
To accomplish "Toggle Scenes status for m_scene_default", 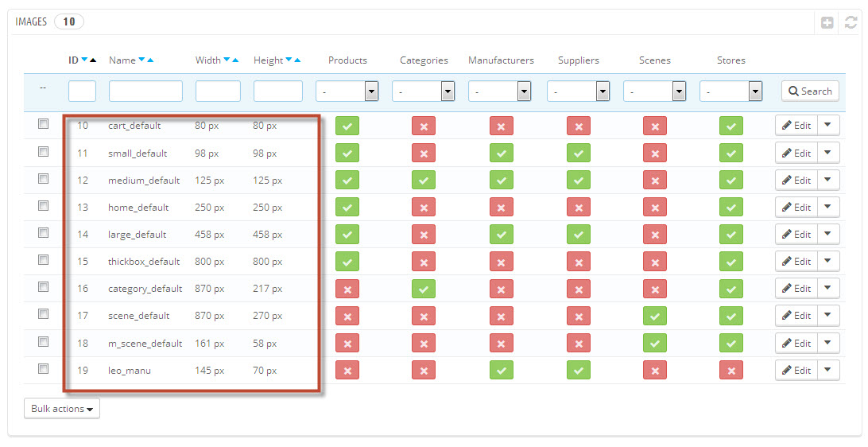I will coord(655,343).
